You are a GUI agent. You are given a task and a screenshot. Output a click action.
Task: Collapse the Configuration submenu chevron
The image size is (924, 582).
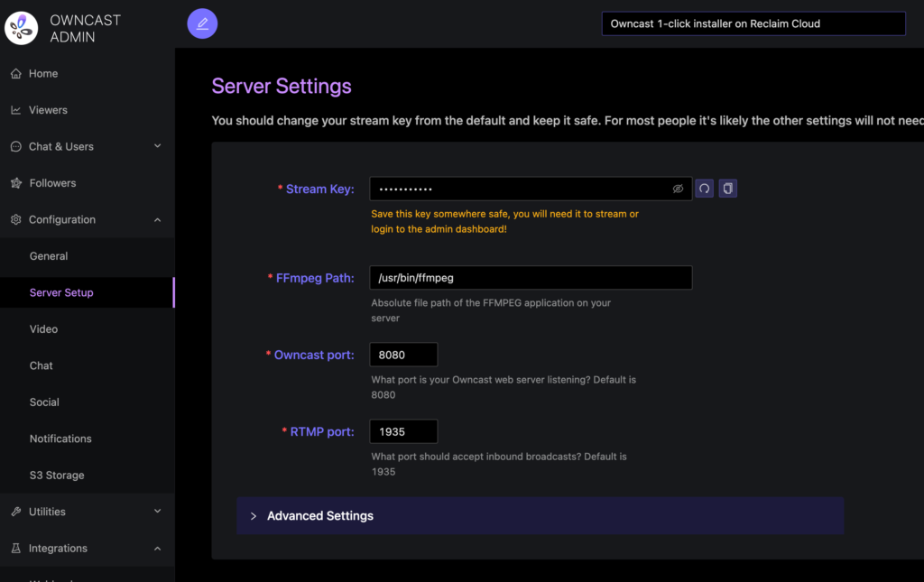coord(157,220)
